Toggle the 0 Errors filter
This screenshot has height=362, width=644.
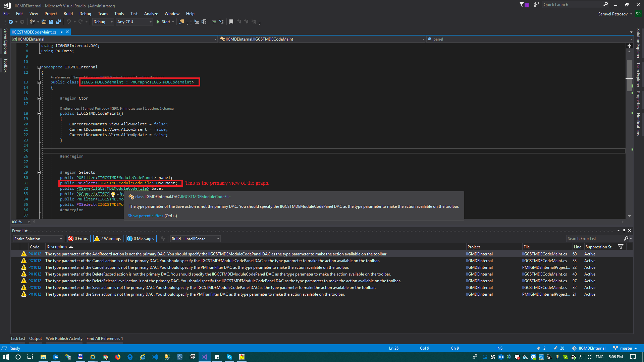78,238
